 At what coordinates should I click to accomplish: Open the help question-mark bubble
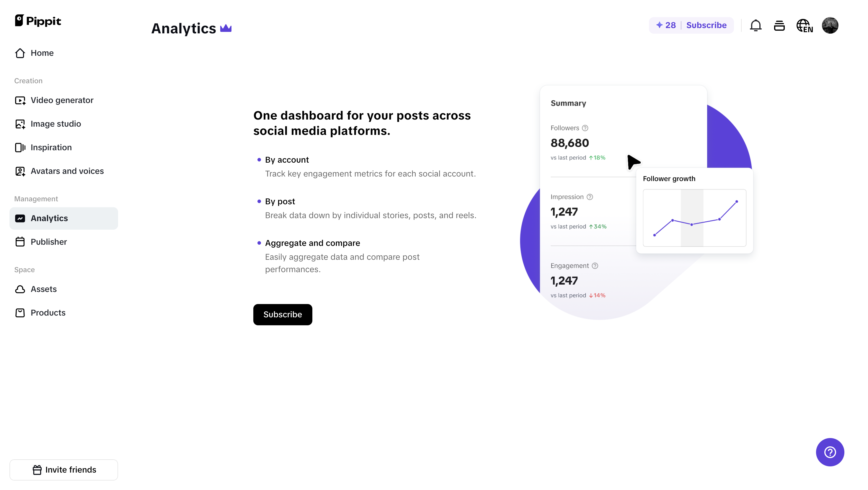pyautogui.click(x=830, y=452)
